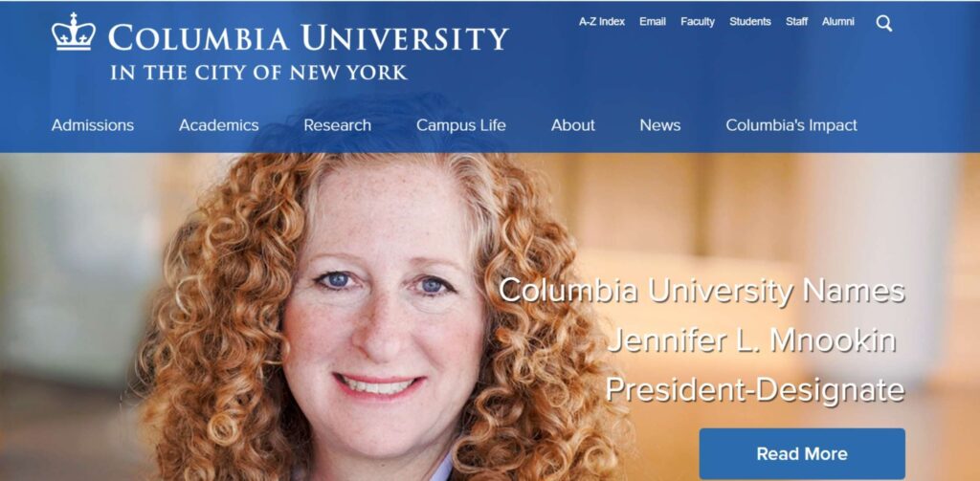Image resolution: width=980 pixels, height=481 pixels.
Task: Go to Campus Life menu
Action: pyautogui.click(x=460, y=125)
